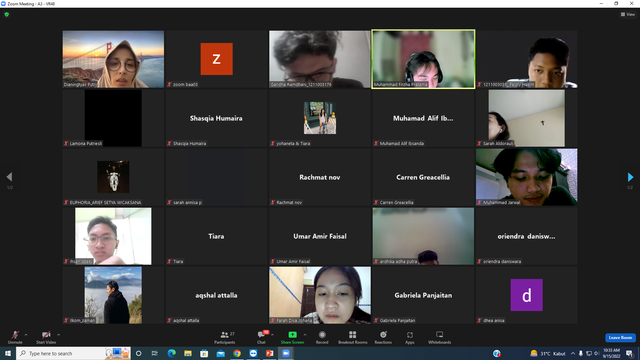
Task: Click the green encryption shield icon
Action: point(7,14)
